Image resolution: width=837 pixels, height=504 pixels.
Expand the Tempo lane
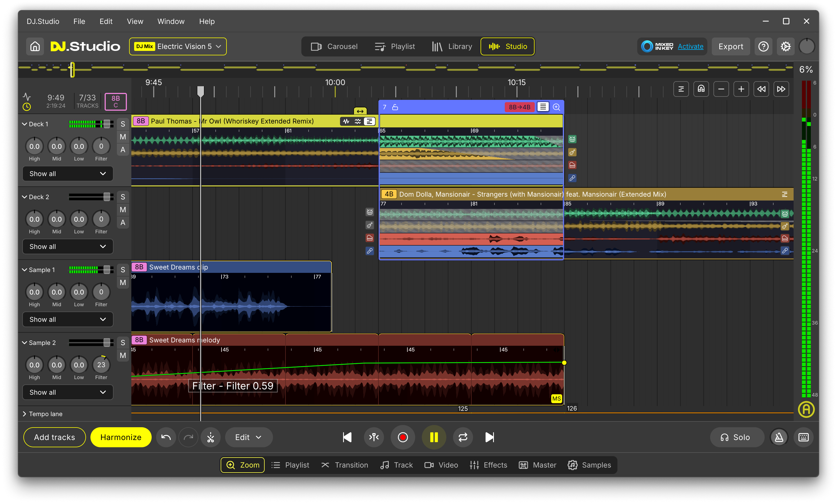24,414
